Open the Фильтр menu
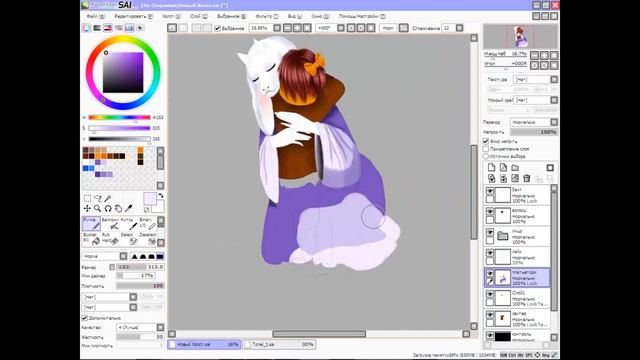This screenshot has height=360, width=640. pos(267,16)
